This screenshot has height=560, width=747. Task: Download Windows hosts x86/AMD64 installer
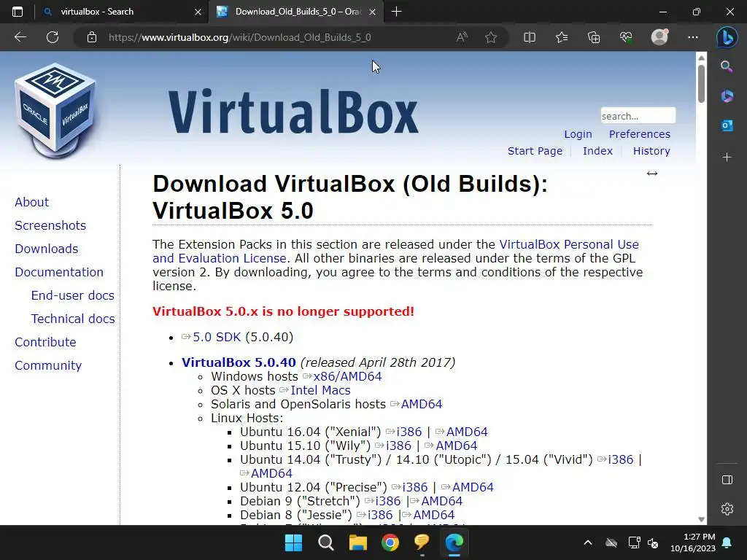pos(347,376)
